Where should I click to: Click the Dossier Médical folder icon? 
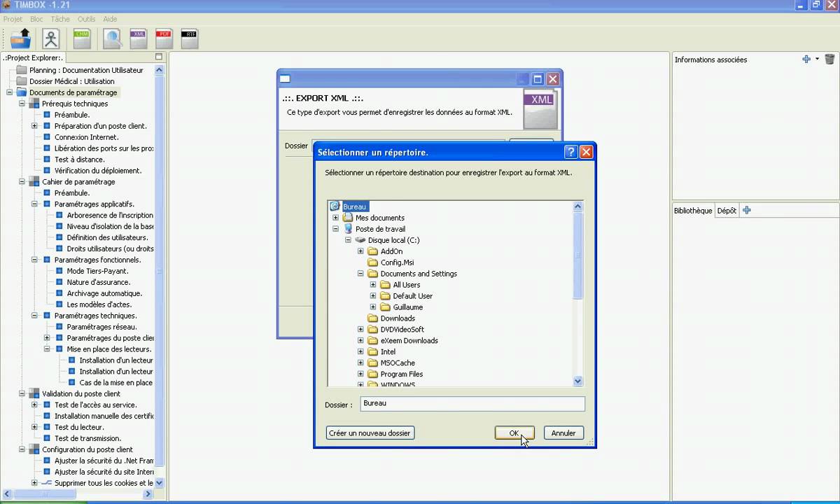point(22,81)
